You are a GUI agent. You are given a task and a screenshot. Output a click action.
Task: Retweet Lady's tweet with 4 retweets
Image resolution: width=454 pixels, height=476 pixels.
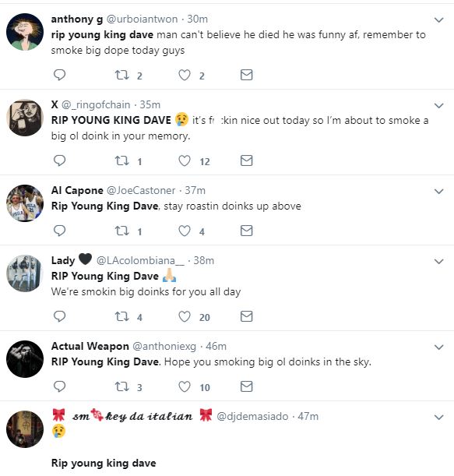122,316
